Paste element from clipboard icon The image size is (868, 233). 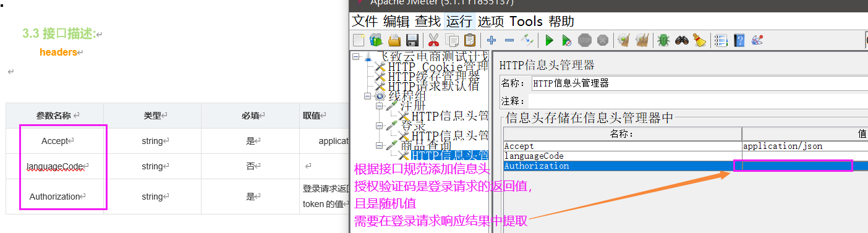(470, 41)
